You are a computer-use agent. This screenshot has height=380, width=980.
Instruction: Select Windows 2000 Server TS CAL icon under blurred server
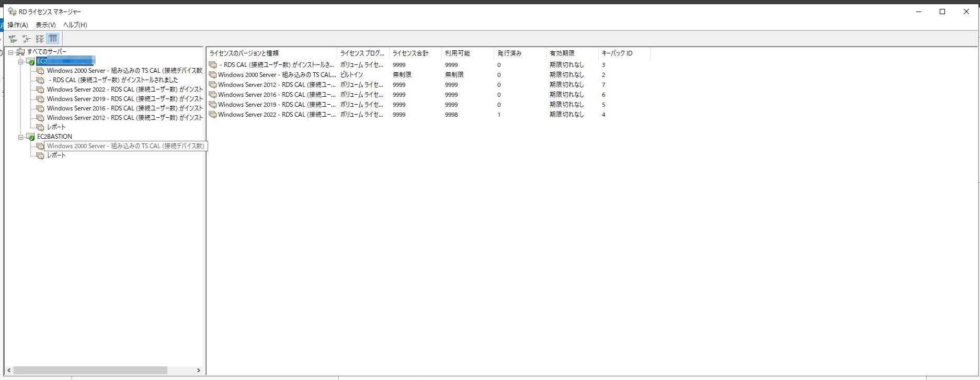(x=40, y=71)
